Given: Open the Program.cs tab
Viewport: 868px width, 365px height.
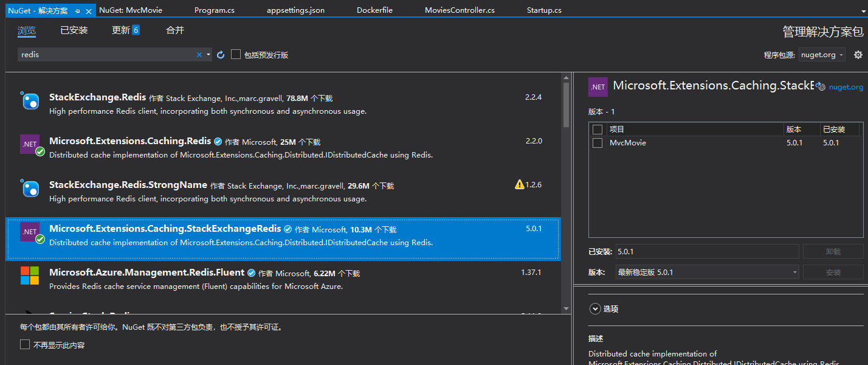Looking at the screenshot, I should click(214, 10).
